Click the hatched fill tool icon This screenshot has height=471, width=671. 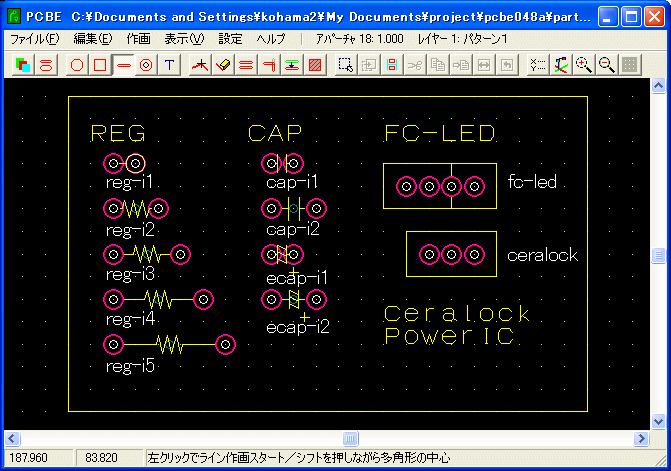(316, 65)
